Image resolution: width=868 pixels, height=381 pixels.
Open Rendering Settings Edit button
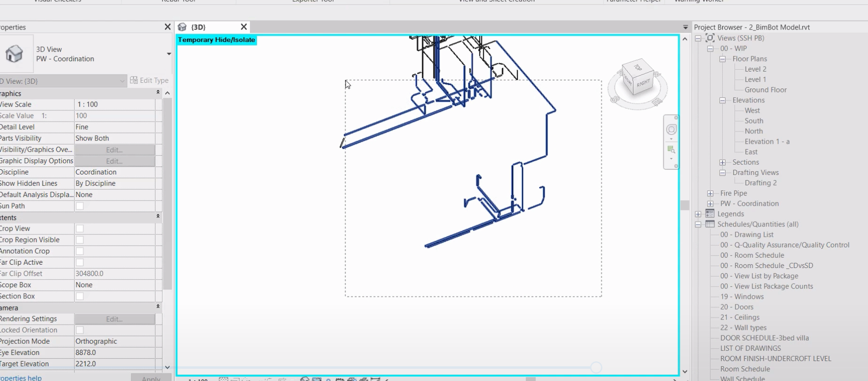[x=115, y=319]
